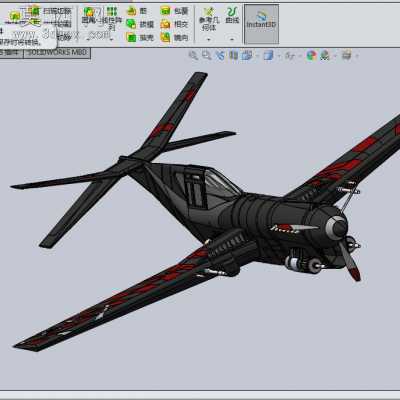Select the Shell (抽壳) feature tool
The image size is (400, 400).
click(140, 37)
